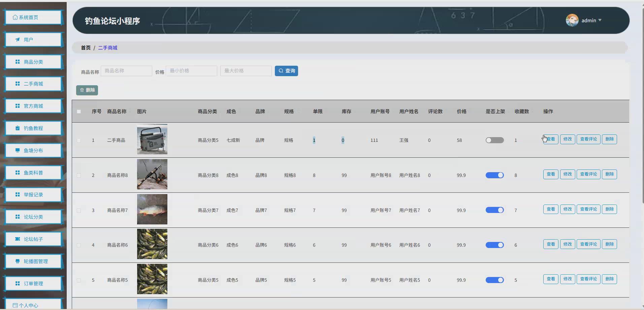Disable the 是否上架 switch for 商品名称7

(x=495, y=210)
